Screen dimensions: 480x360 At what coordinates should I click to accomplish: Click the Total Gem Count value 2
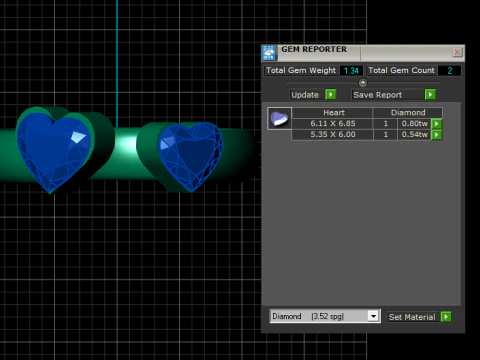450,71
